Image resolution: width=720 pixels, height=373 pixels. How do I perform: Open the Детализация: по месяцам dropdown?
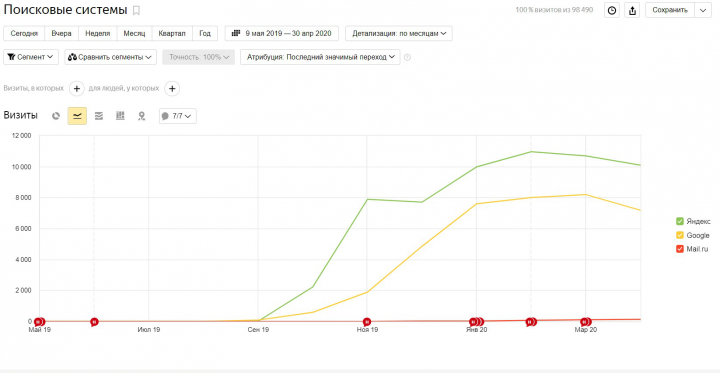coord(399,34)
